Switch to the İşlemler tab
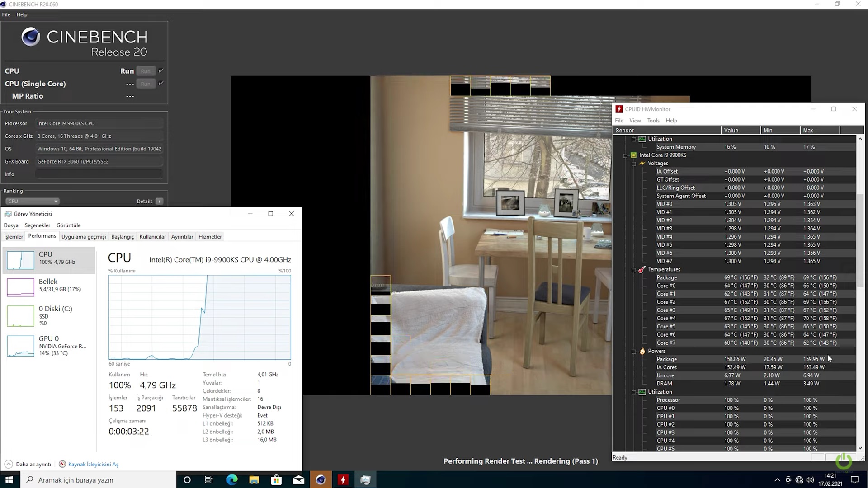The height and width of the screenshot is (488, 868). click(14, 237)
